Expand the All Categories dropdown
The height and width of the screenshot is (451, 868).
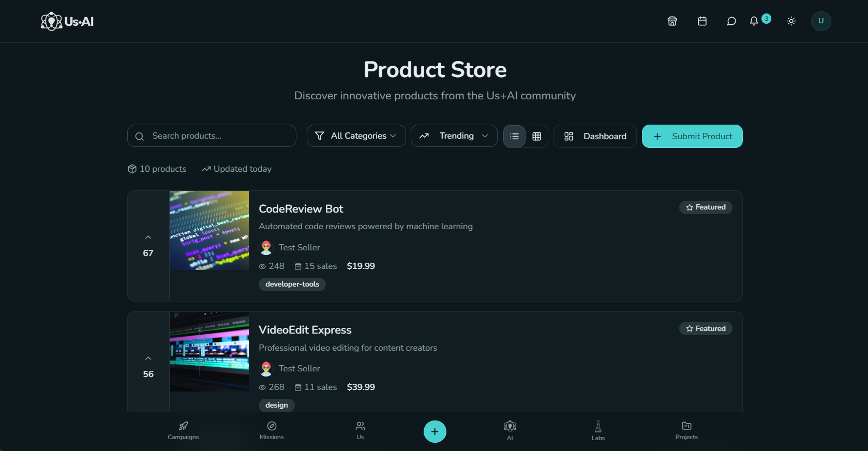coord(356,136)
